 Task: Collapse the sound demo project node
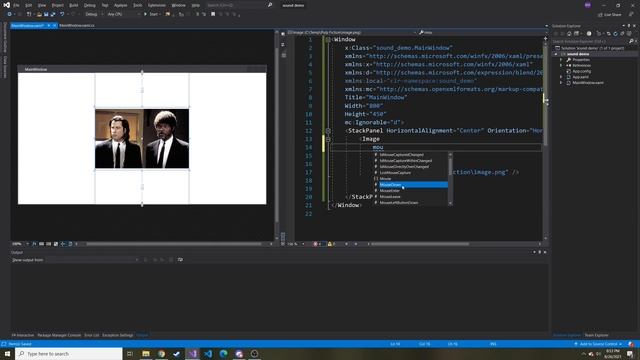[556, 54]
